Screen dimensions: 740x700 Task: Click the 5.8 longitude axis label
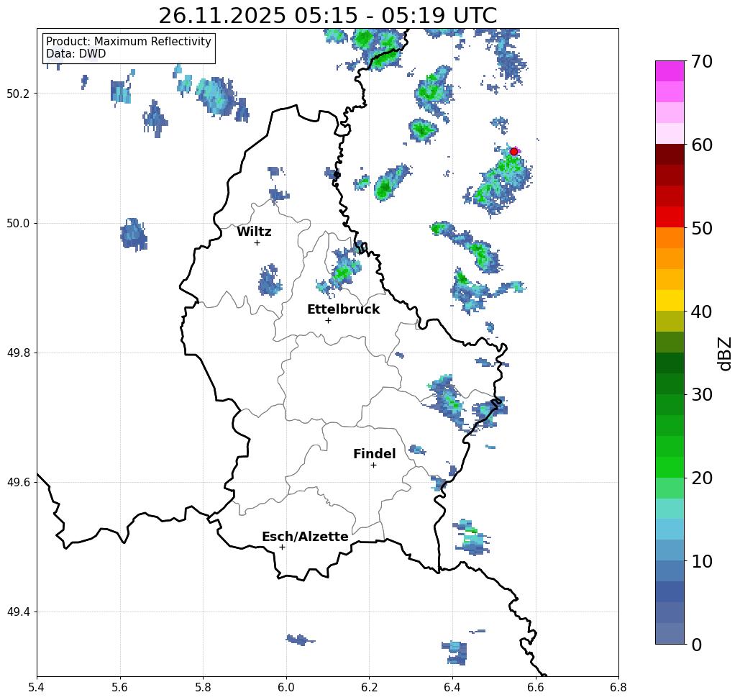click(203, 687)
